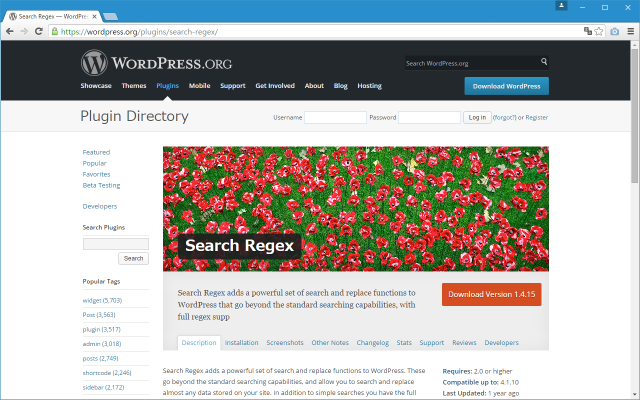Switch to the Developers tab under the plugin banner
Screen dimensions: 640x400
[x=501, y=343]
